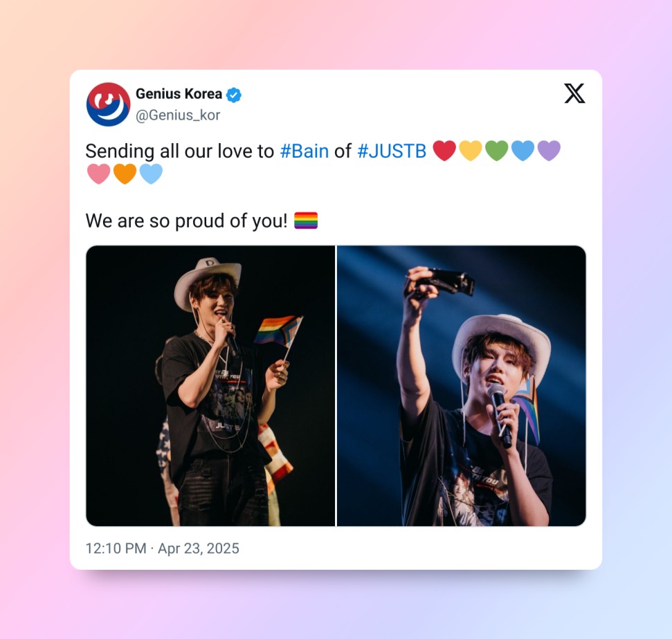Screen dimensions: 672x639
Task: Open the left photo with pride flag
Action: (210, 385)
